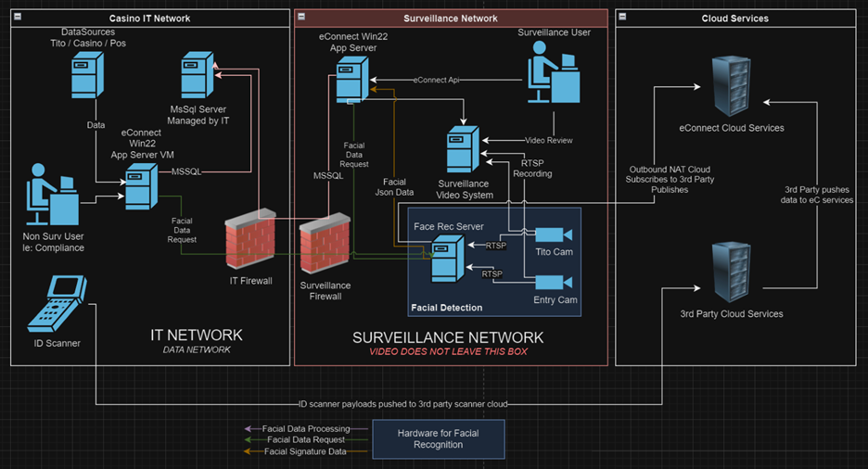The image size is (868, 469).
Task: Click the Tito Cam caption
Action: pos(555,252)
